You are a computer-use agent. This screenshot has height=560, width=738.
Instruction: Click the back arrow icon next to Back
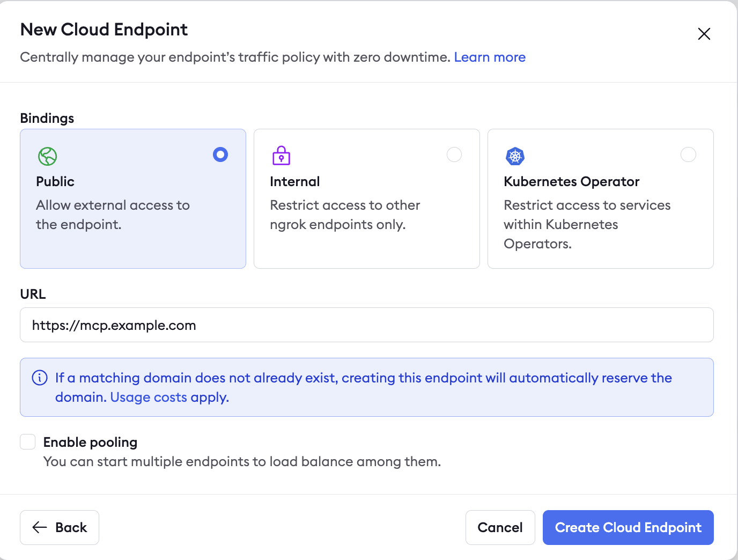(x=39, y=527)
